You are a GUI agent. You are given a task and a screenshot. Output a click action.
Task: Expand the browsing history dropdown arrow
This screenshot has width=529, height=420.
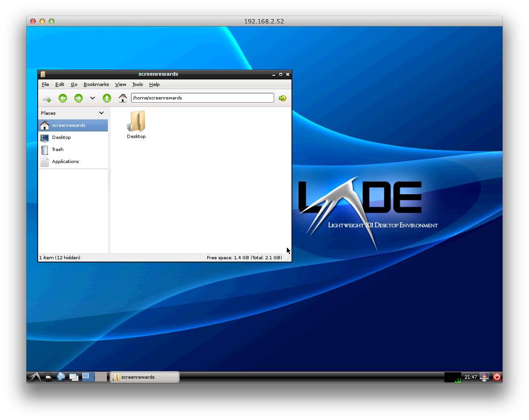(92, 98)
